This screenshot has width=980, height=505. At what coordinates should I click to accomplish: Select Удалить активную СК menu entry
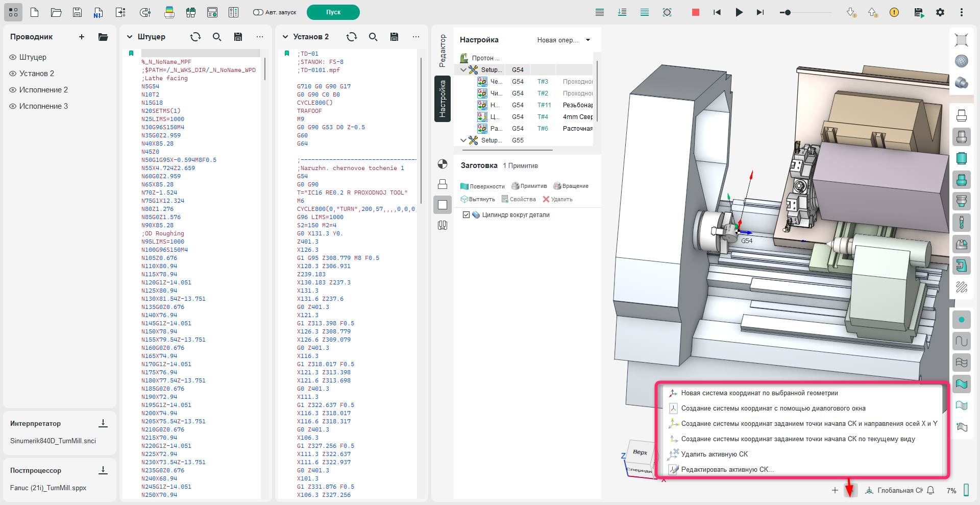[x=714, y=454]
